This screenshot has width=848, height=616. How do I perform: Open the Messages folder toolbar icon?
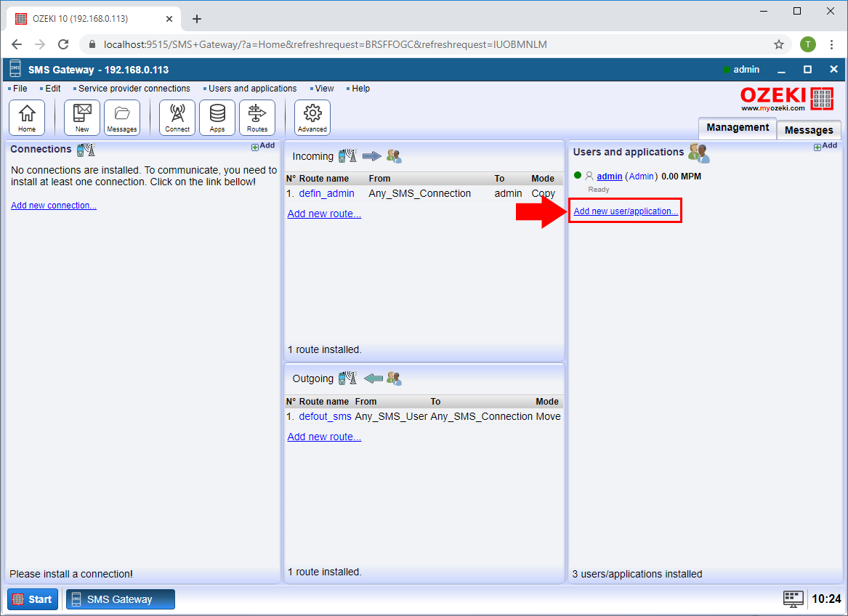122,118
